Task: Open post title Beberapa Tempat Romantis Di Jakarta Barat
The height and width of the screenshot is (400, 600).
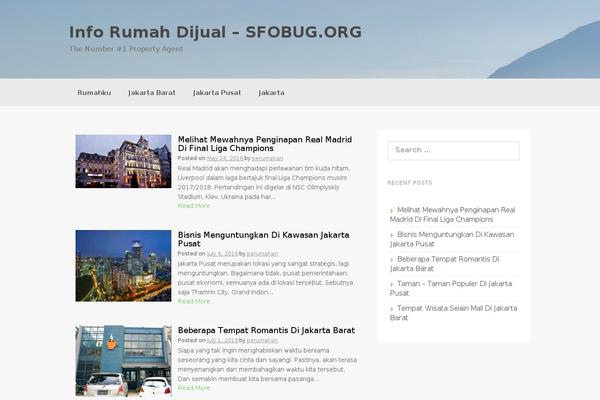Action: click(x=266, y=330)
